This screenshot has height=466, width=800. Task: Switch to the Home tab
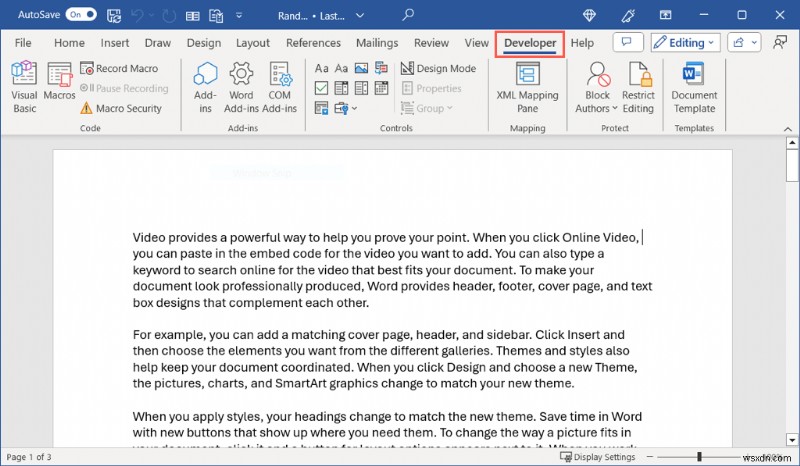[x=69, y=43]
